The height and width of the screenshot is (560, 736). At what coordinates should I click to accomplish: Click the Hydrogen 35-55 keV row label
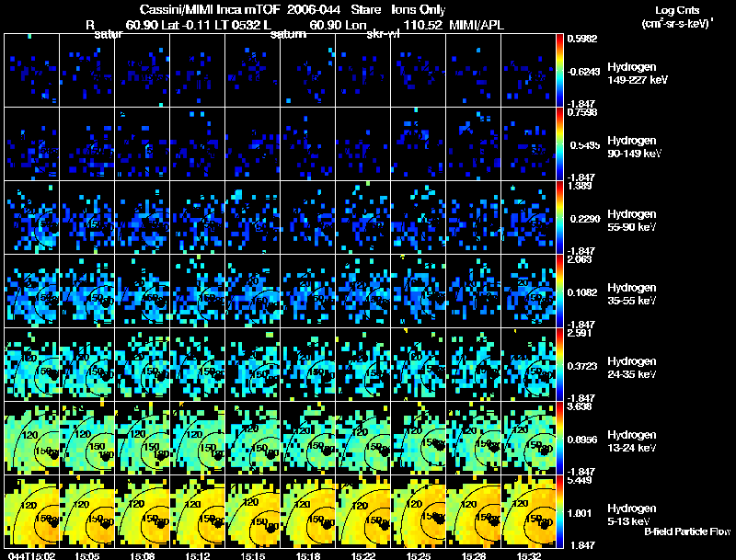[x=632, y=294]
